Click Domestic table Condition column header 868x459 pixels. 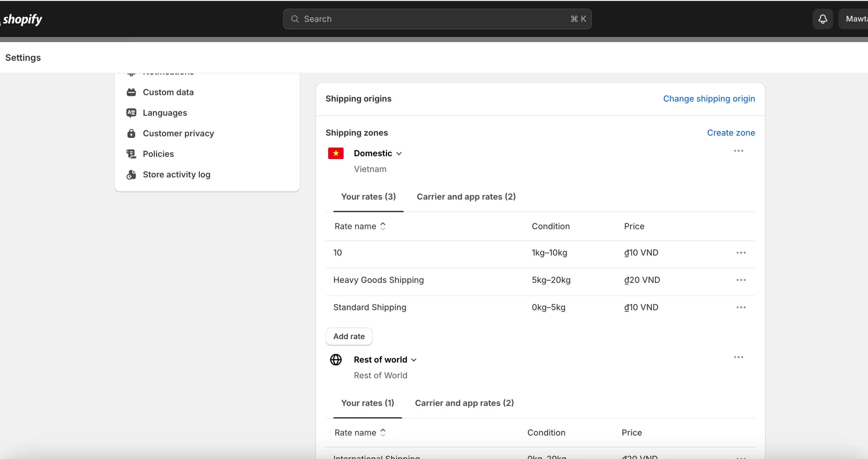(x=551, y=226)
